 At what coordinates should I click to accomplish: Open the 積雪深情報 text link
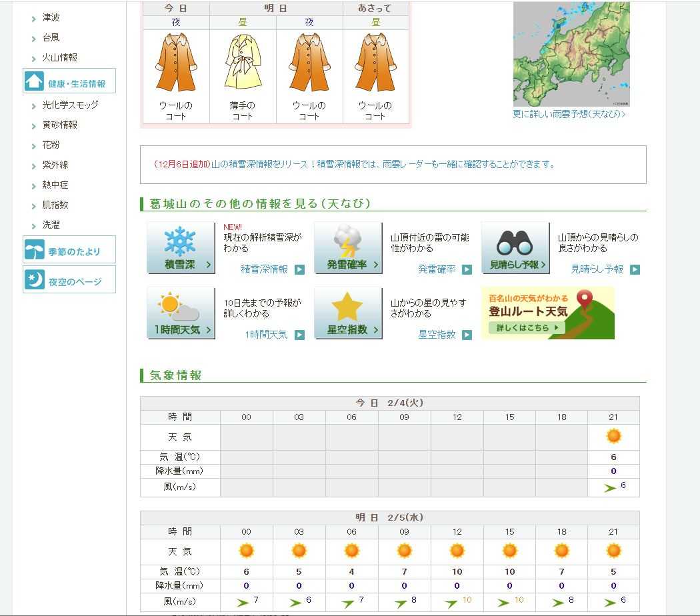(265, 269)
